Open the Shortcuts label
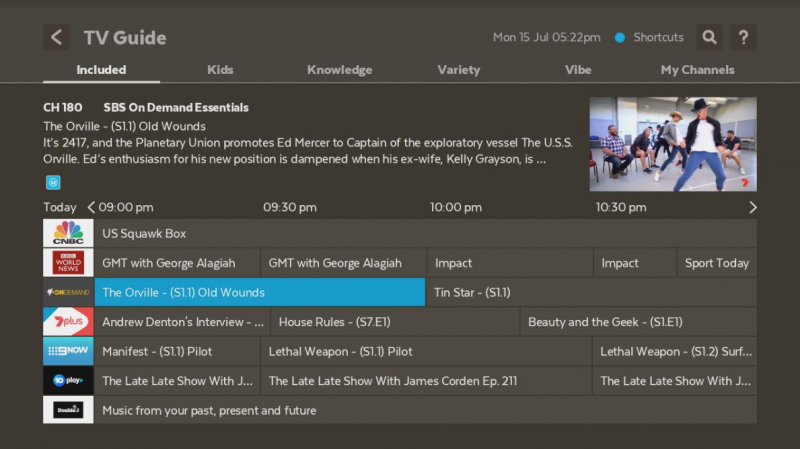 [658, 37]
